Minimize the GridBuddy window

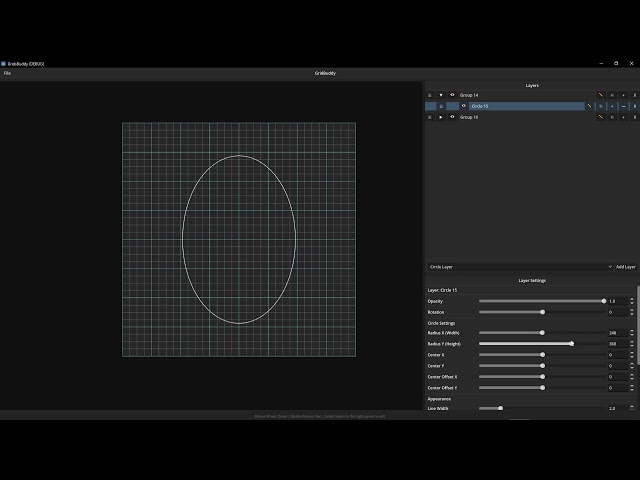tap(601, 64)
